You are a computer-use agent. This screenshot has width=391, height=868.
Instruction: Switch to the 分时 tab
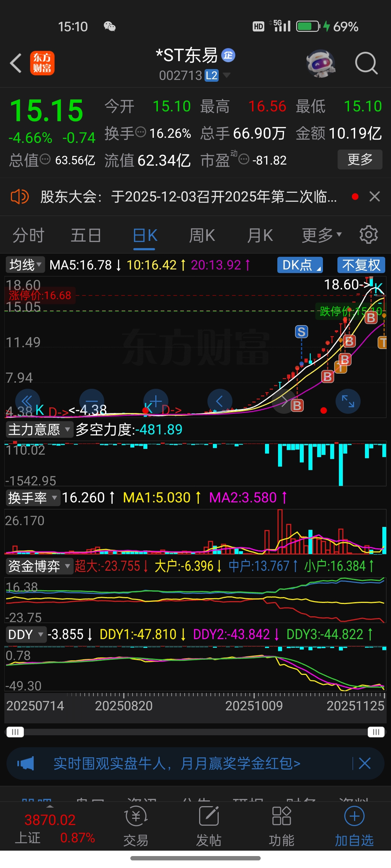[28, 235]
